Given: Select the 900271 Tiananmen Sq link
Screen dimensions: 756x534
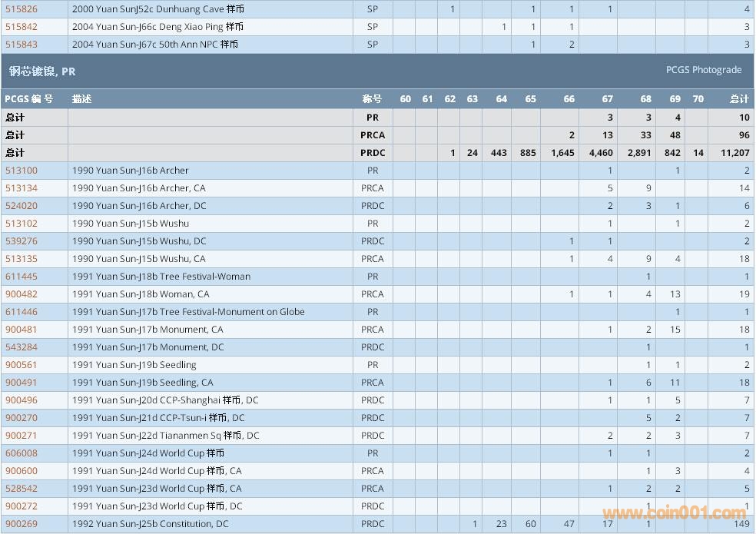Looking at the screenshot, I should (x=21, y=436).
